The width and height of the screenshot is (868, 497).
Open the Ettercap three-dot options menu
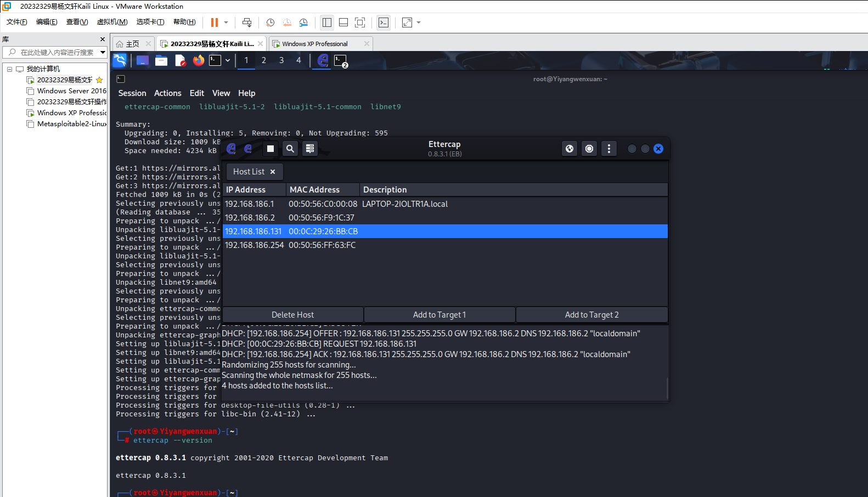coord(609,149)
